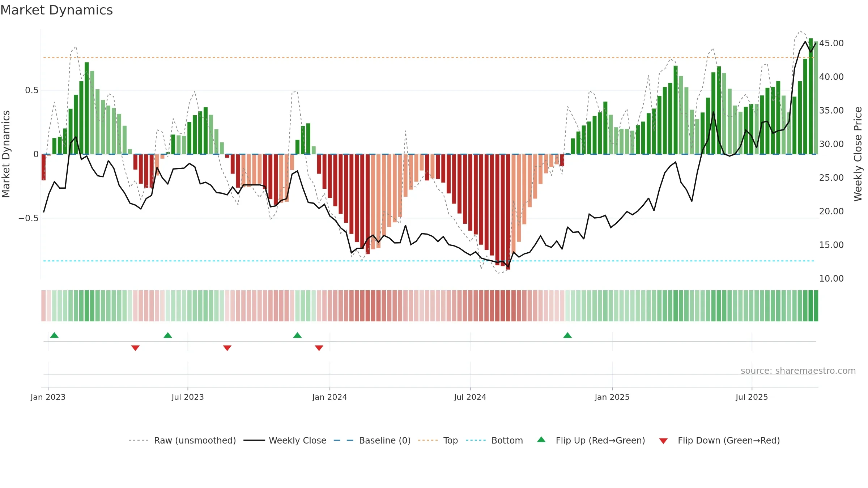The width and height of the screenshot is (868, 488).
Task: Click the Jul 2023 axis label
Action: click(188, 397)
